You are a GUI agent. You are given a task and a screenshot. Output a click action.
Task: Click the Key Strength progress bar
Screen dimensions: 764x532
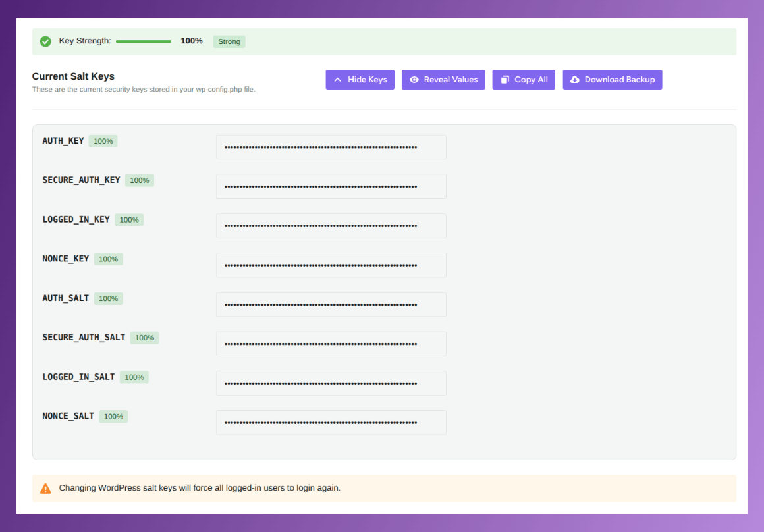coord(144,41)
